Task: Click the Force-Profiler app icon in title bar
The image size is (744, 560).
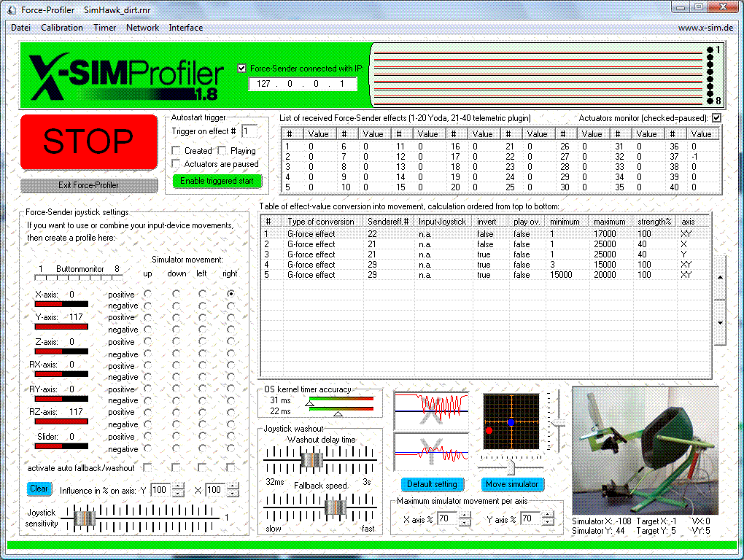Action: 11,9
